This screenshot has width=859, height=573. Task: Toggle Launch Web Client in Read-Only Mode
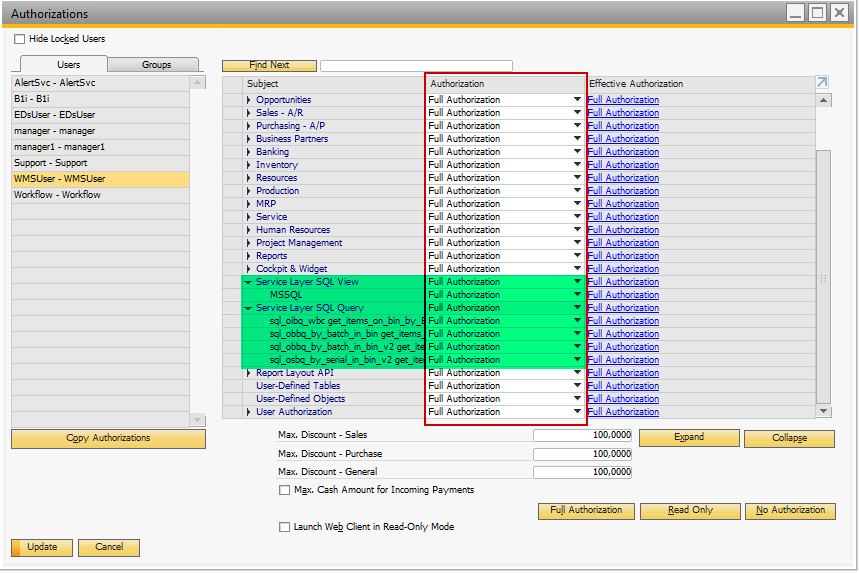[285, 526]
